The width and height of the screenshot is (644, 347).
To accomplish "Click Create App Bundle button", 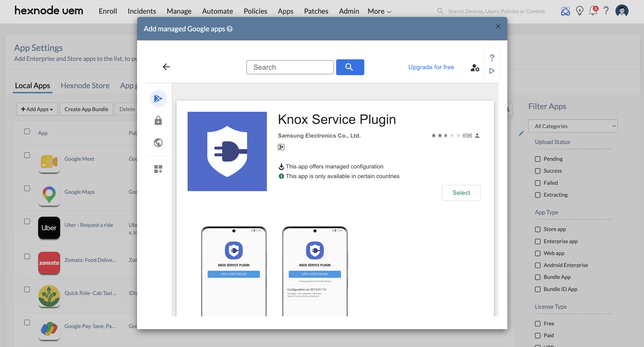I will [x=86, y=109].
